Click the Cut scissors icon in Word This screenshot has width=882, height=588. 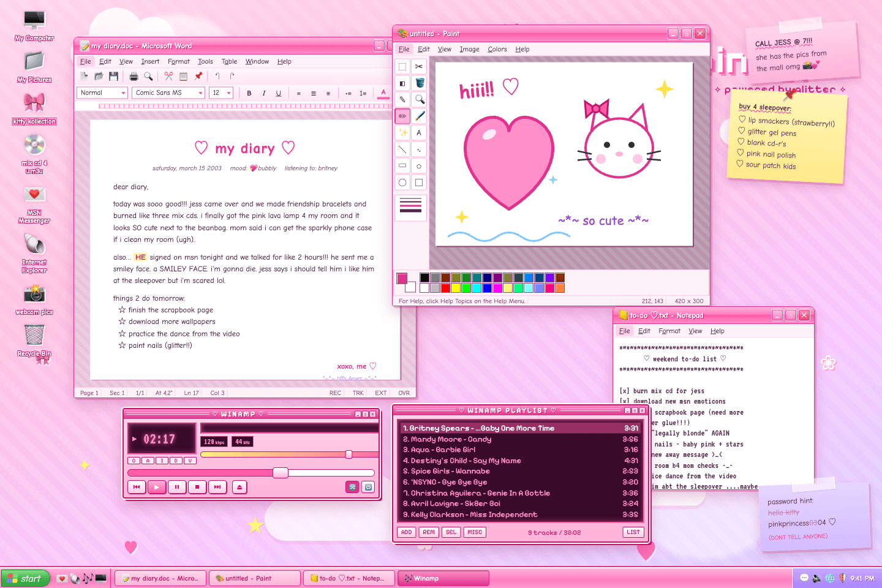[168, 76]
